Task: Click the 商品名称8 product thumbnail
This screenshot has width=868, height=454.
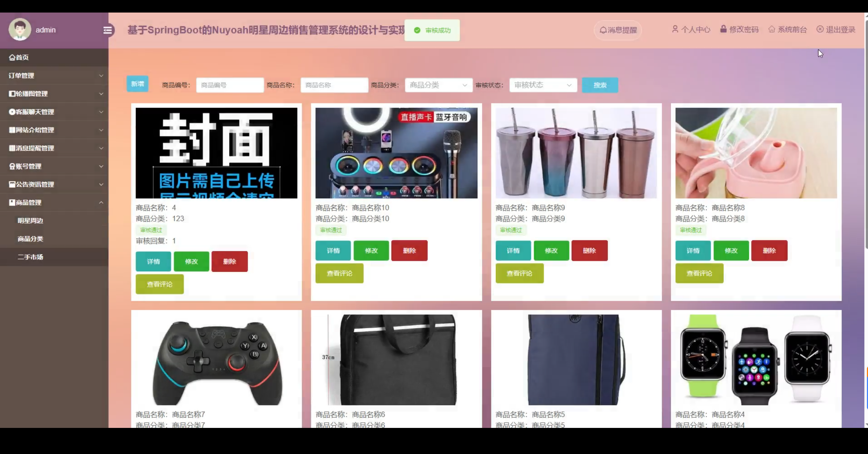Action: click(x=756, y=153)
